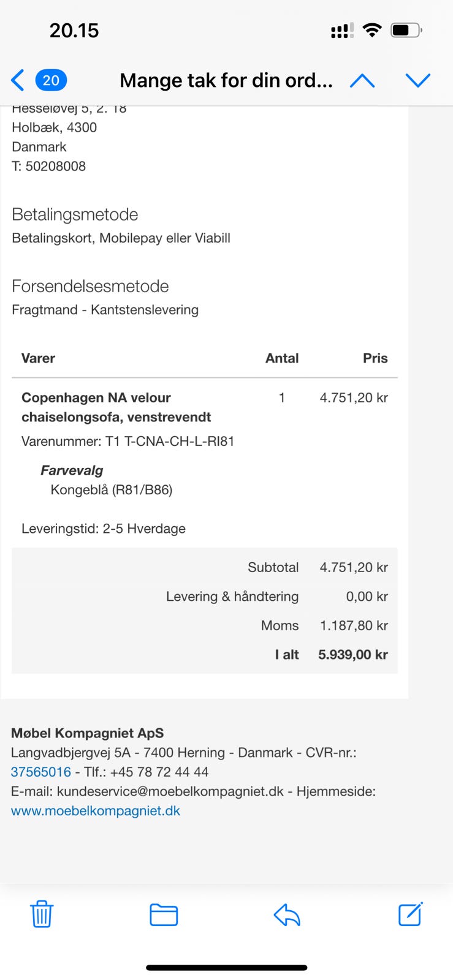Delete this email with the trash icon
The image size is (453, 980).
click(x=42, y=914)
